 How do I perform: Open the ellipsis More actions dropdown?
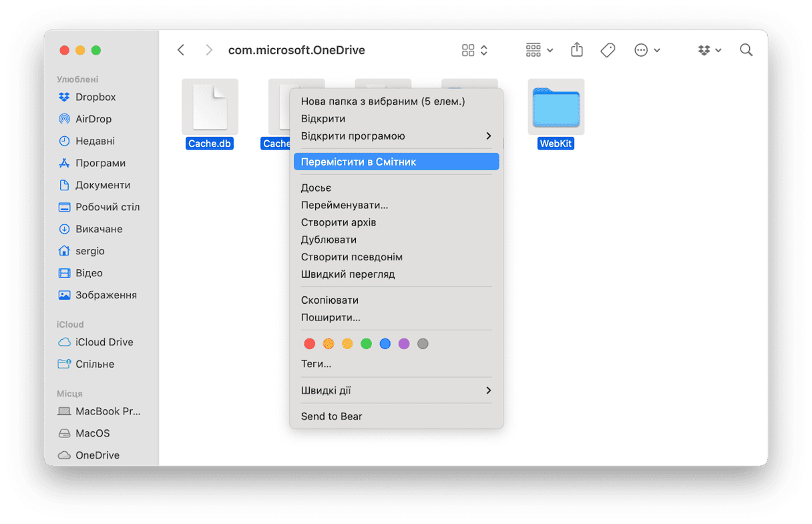coord(646,50)
